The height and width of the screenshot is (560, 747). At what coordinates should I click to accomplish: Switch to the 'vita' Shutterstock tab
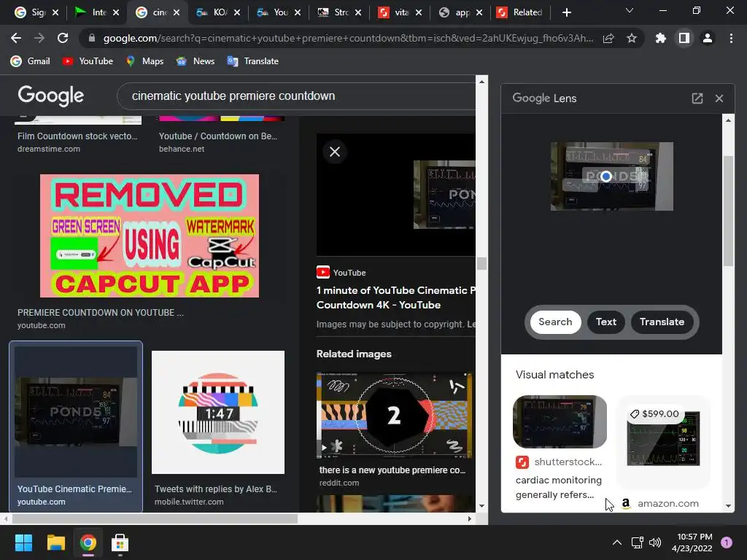tap(395, 12)
